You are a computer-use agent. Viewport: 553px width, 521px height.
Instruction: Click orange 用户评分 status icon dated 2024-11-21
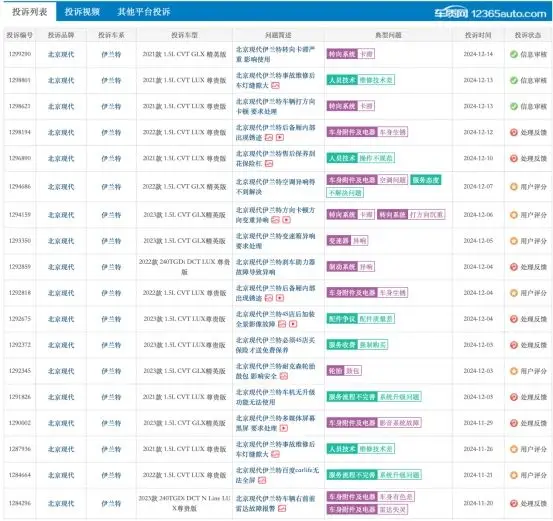(x=514, y=475)
